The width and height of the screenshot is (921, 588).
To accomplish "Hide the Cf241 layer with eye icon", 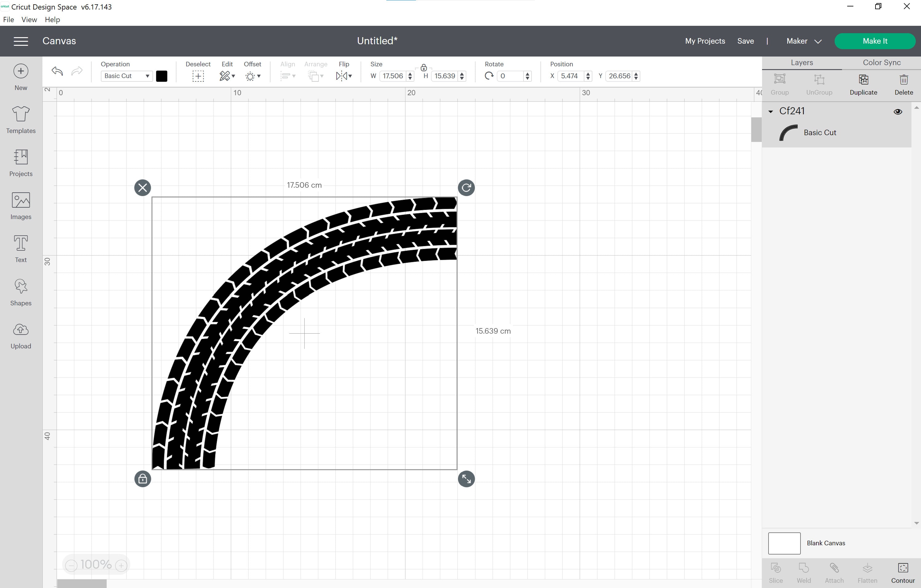I will [898, 112].
